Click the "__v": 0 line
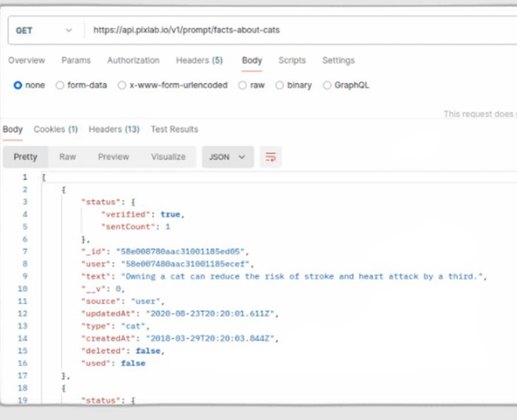517x420 pixels. point(103,289)
